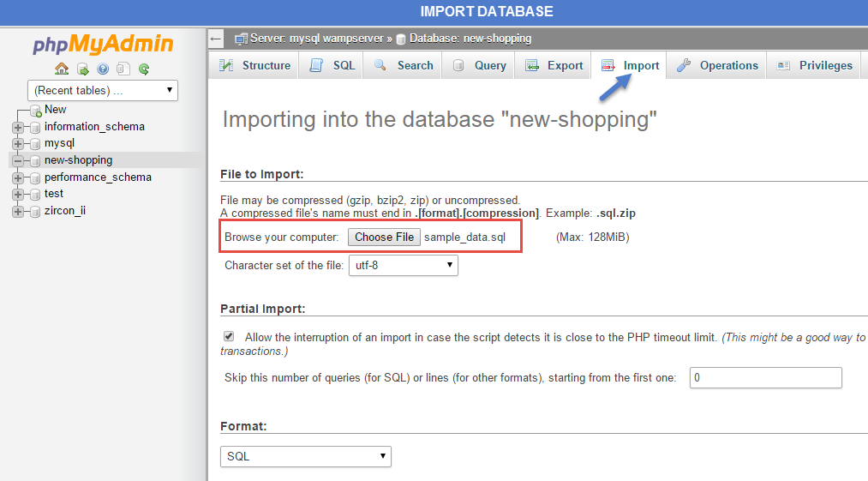Image resolution: width=868 pixels, height=481 pixels.
Task: Click the log out icon
Action: pos(82,69)
